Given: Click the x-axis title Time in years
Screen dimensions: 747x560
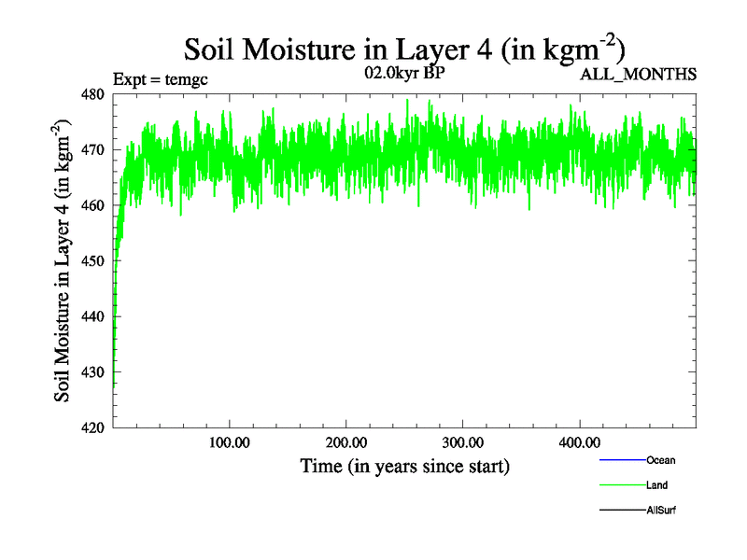Looking at the screenshot, I should point(404,466).
